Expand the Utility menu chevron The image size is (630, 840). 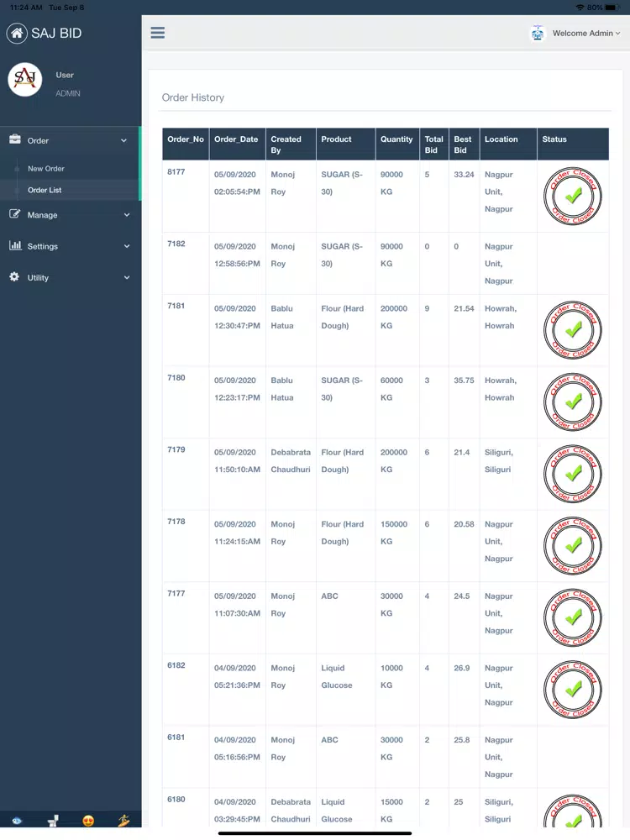(x=127, y=277)
